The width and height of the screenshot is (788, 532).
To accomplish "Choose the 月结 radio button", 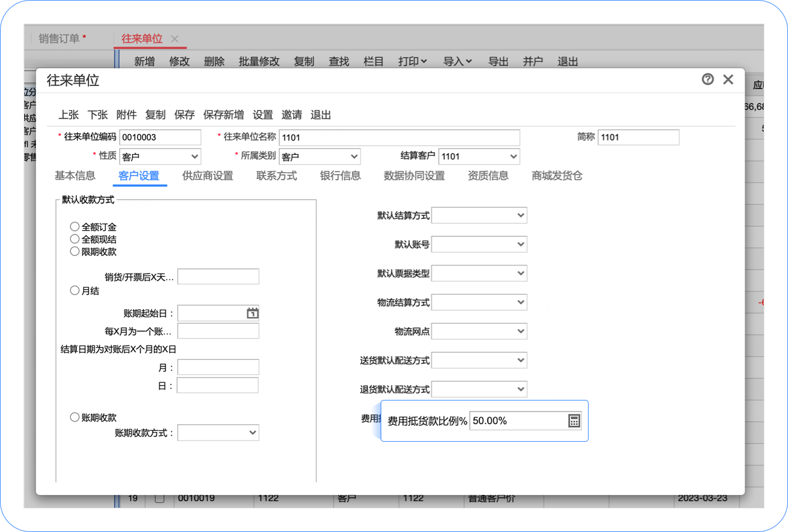I will (75, 291).
